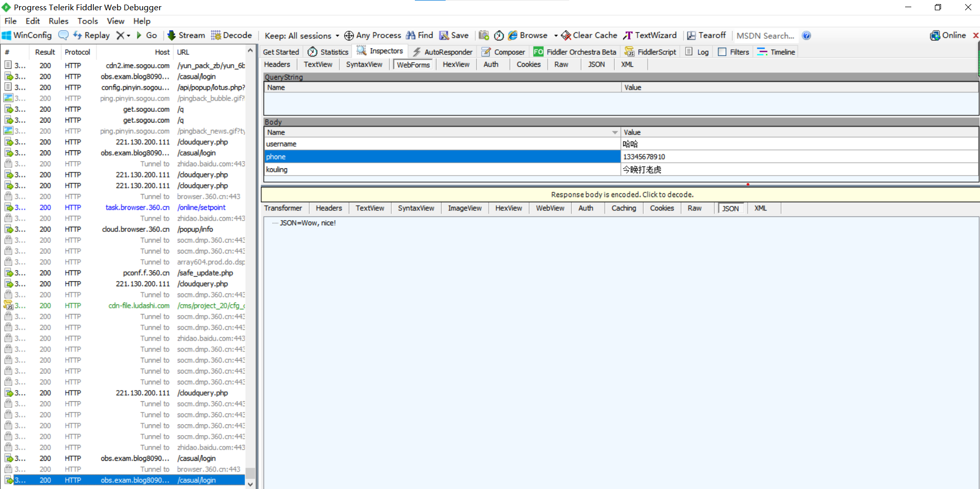Toggle Stream mode on the toolbar
The height and width of the screenshot is (489, 980).
(186, 35)
